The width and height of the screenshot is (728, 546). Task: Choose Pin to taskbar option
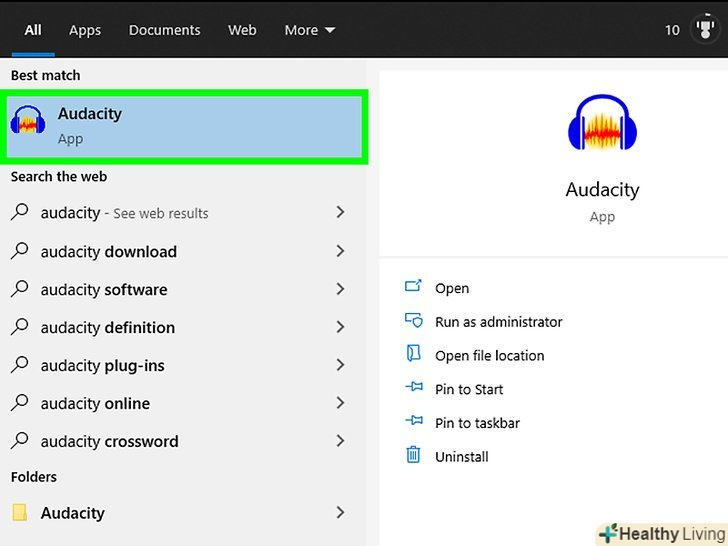click(477, 423)
